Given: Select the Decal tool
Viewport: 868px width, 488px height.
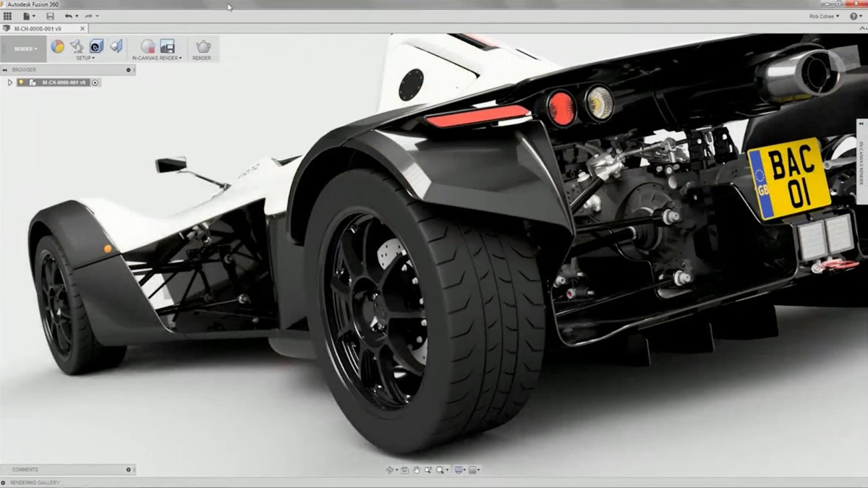Looking at the screenshot, I should click(96, 46).
